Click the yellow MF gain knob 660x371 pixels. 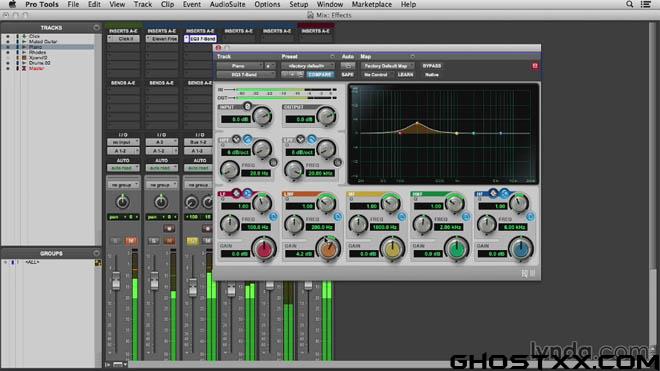[x=392, y=249]
